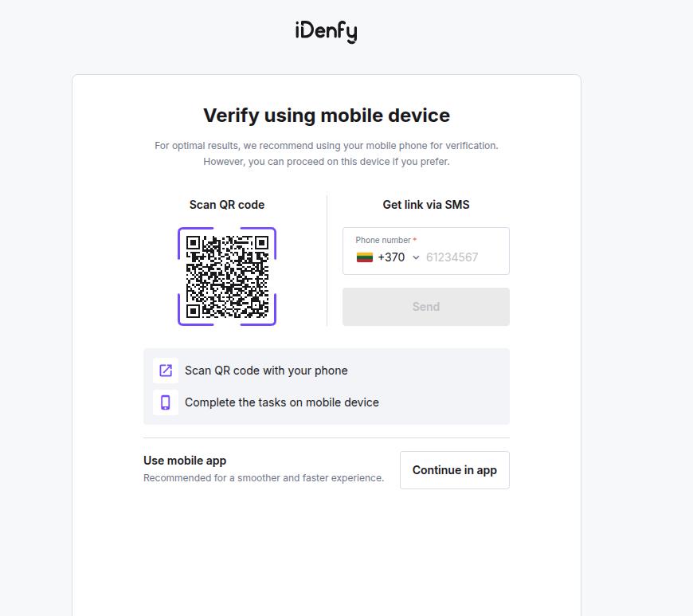
Task: Open the country code selector dropdown
Action: [415, 257]
